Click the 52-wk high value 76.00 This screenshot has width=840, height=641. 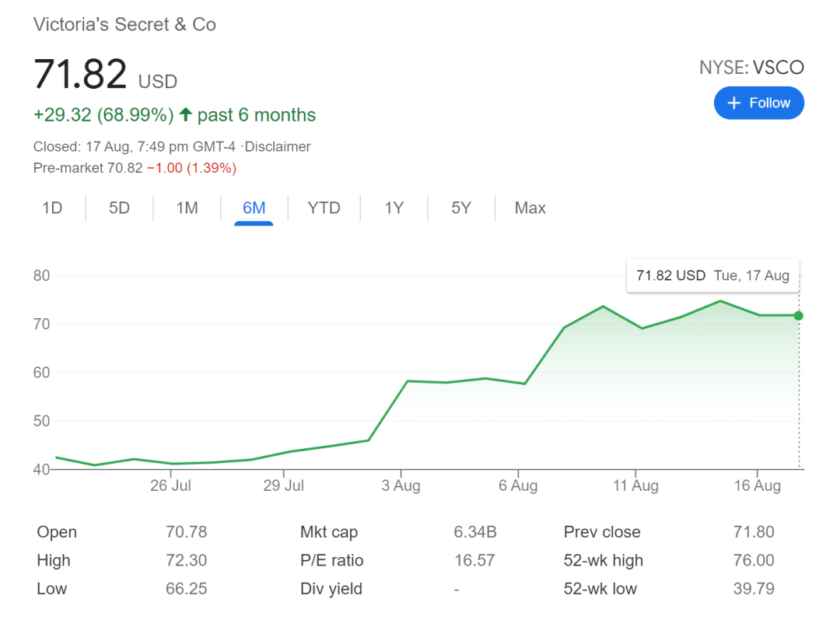click(754, 560)
